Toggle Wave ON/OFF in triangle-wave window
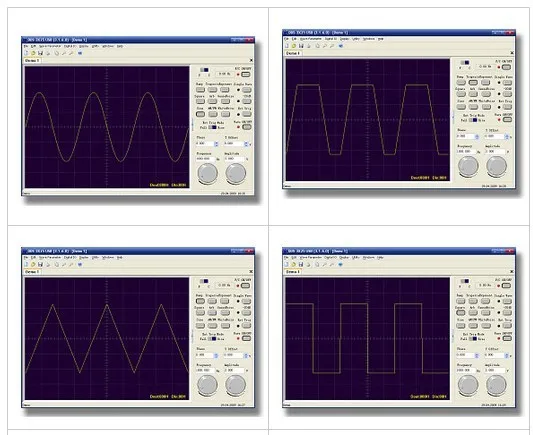Screen dimensions: 533x435 (246, 338)
